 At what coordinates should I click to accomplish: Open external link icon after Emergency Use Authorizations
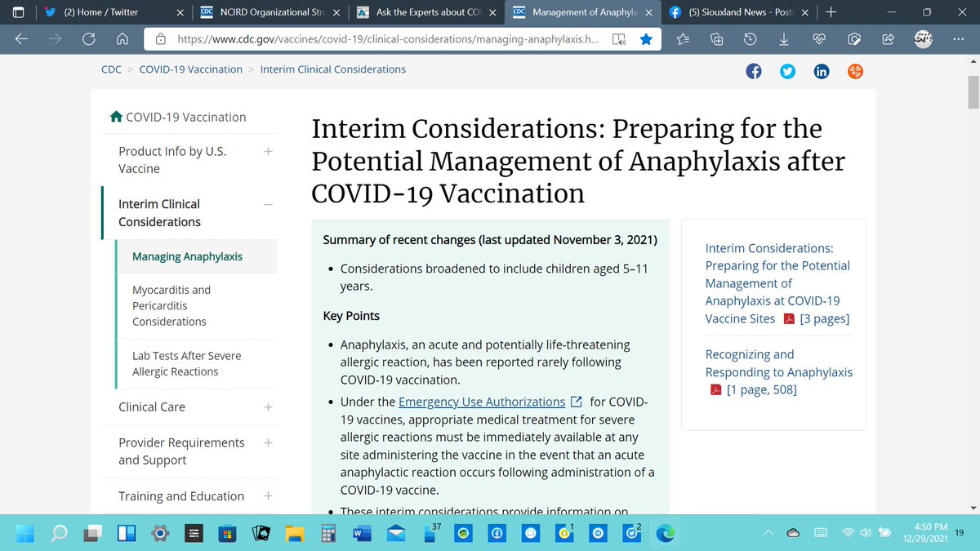[x=577, y=402]
